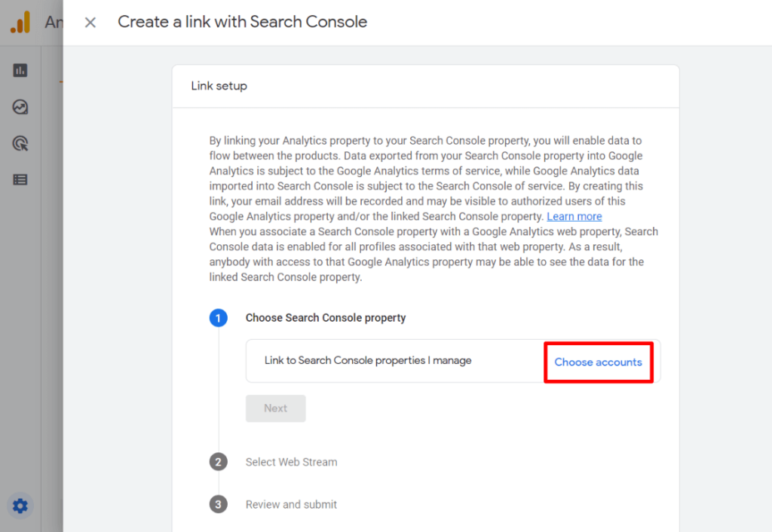This screenshot has width=772, height=532.
Task: Expand the Select Web Stream step
Action: (x=291, y=462)
